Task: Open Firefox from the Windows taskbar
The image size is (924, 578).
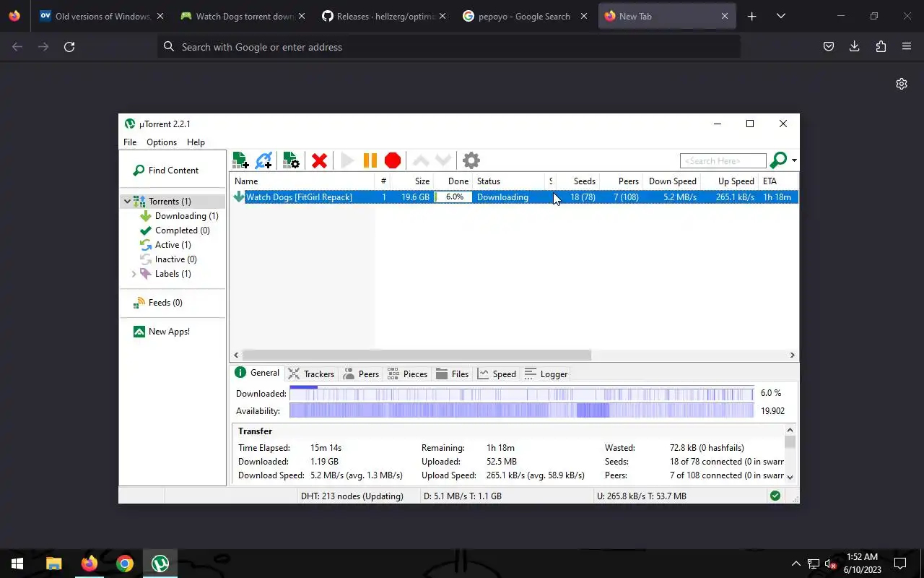Action: coord(90,564)
